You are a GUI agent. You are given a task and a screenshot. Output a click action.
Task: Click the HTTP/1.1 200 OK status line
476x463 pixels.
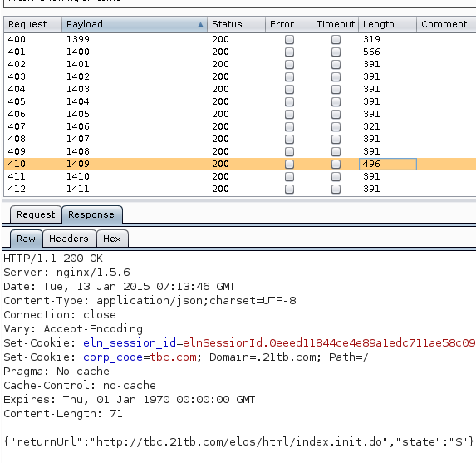point(53,259)
